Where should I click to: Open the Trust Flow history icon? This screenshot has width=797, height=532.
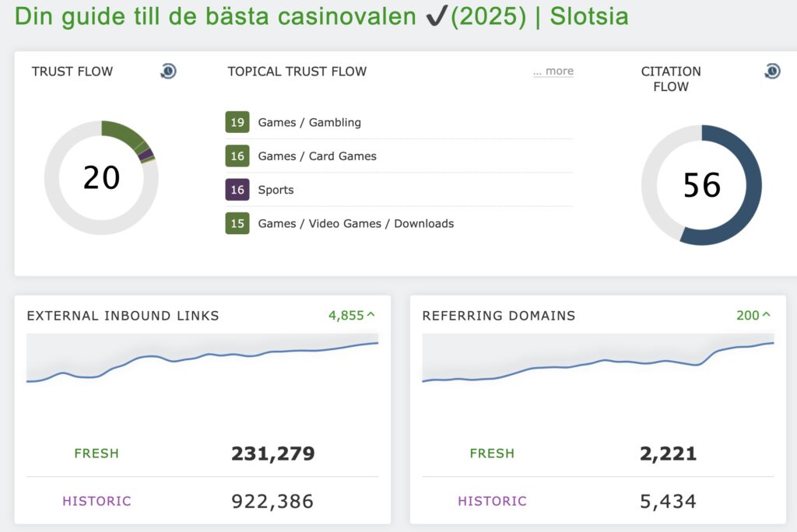point(167,71)
